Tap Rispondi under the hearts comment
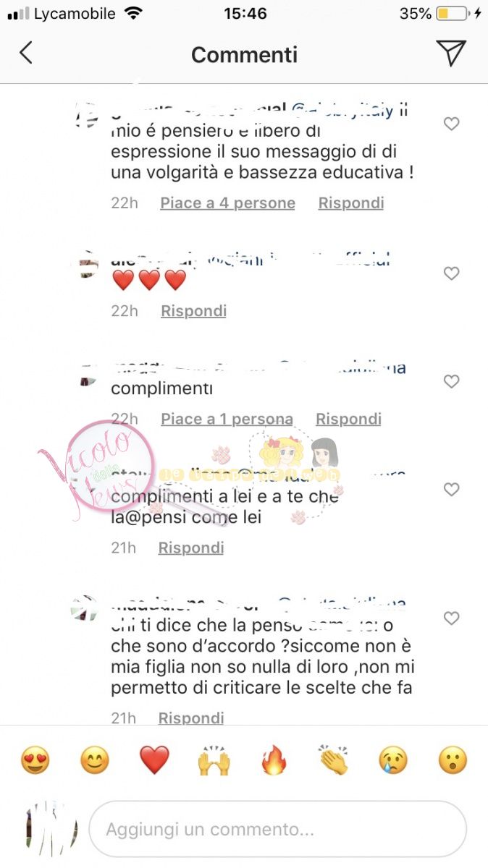This screenshot has width=488, height=868. coord(193,311)
